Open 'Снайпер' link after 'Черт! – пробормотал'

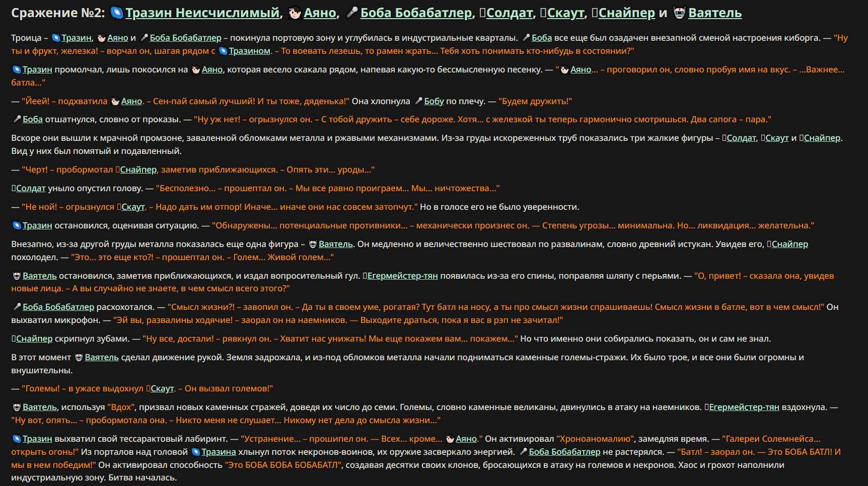point(138,170)
